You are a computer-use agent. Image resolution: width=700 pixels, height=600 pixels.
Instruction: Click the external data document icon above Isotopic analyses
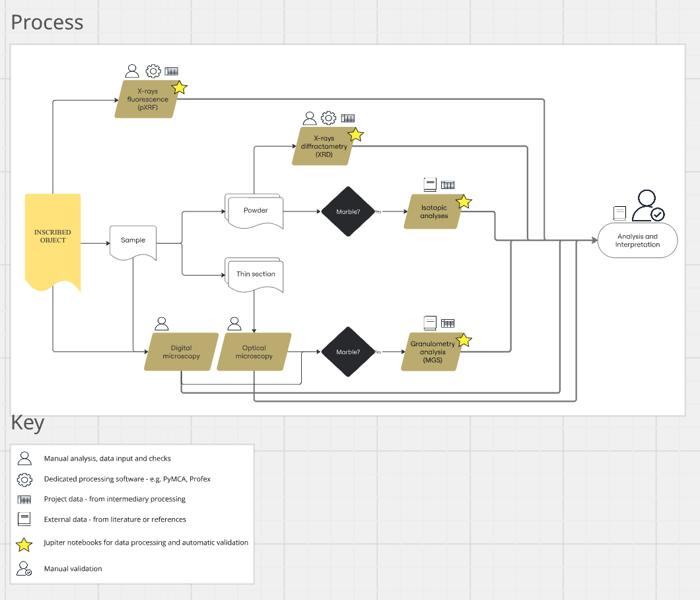(430, 184)
